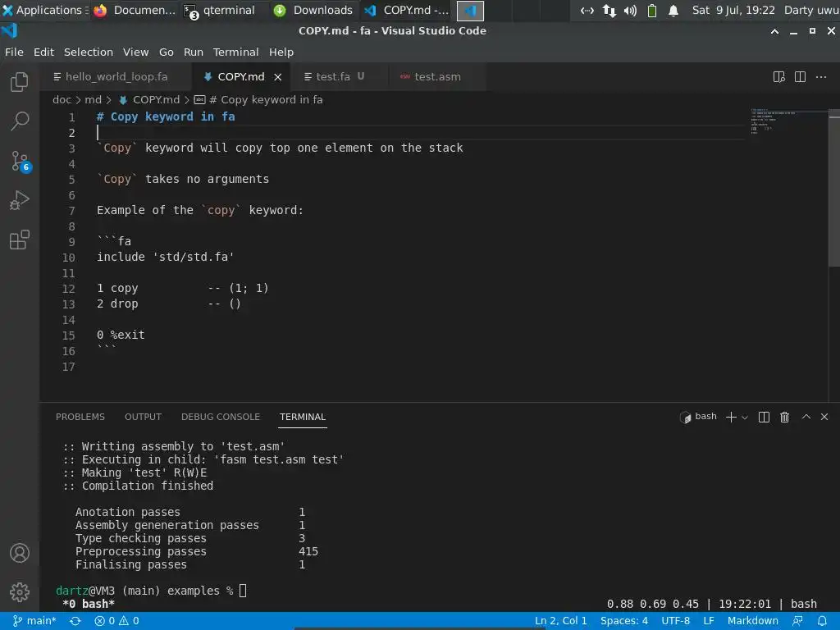Image resolution: width=840 pixels, height=630 pixels.
Task: Click the editor vertical scrollbar
Action: point(834,188)
